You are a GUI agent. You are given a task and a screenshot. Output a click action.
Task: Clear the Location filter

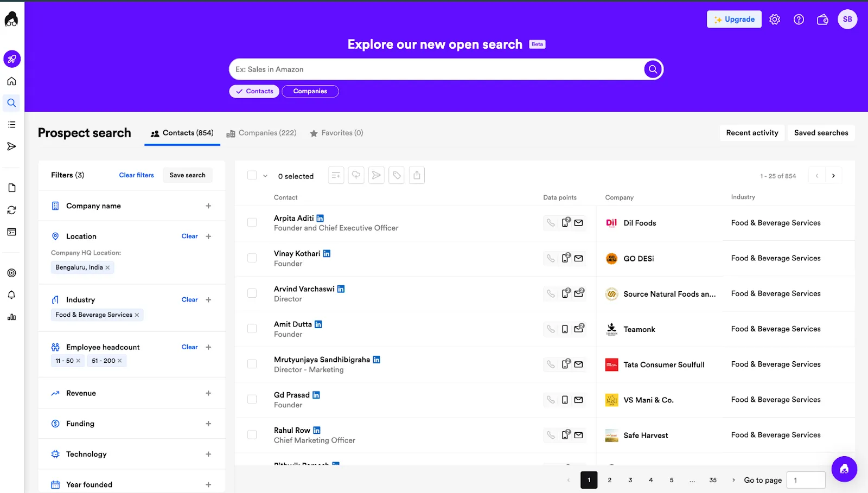click(189, 236)
